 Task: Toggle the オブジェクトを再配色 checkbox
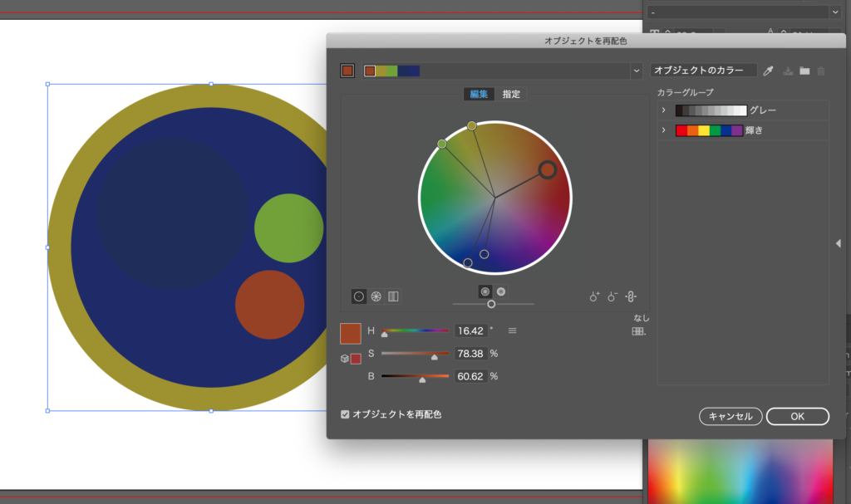click(346, 413)
